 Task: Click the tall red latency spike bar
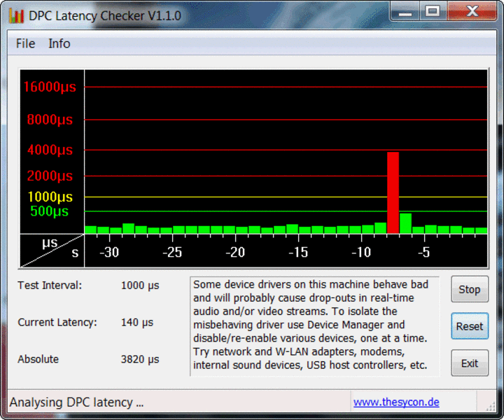click(x=393, y=192)
